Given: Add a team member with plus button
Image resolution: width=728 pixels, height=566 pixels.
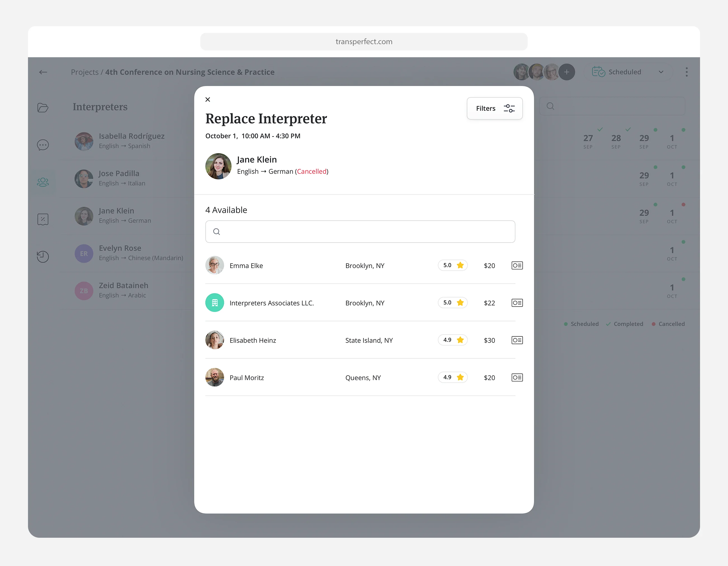Looking at the screenshot, I should click(x=566, y=72).
